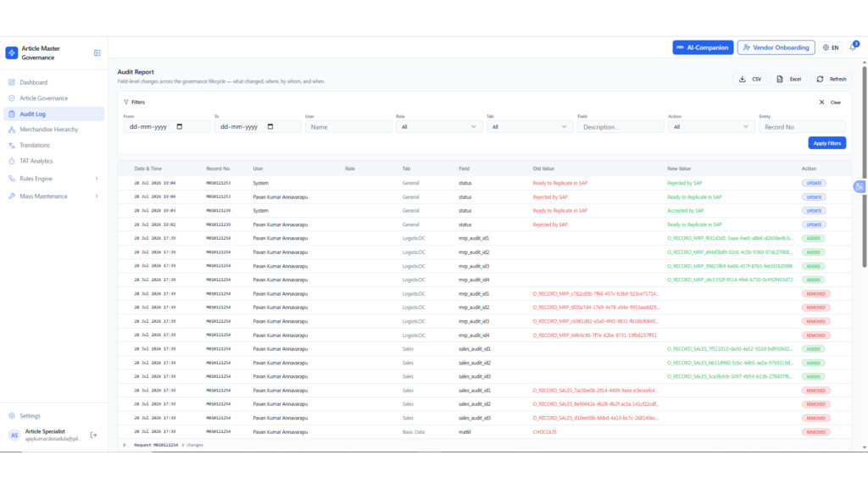868x488 pixels.
Task: Click the From date field
Action: (x=167, y=127)
